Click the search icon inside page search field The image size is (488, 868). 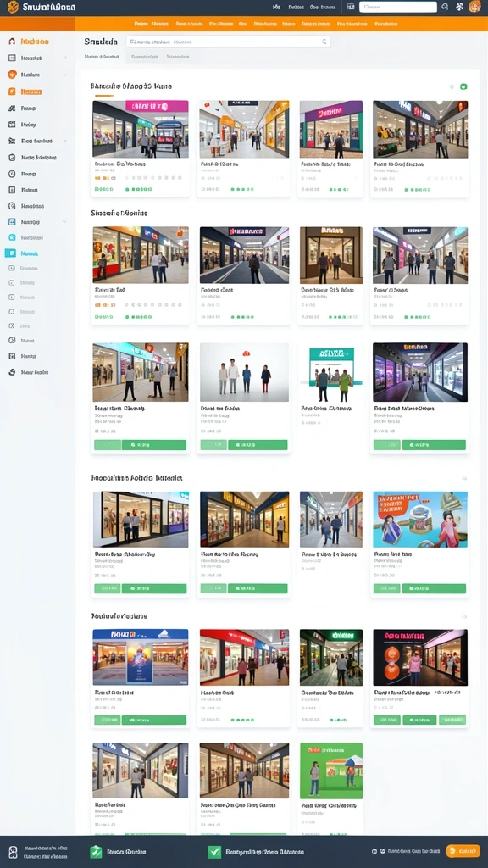click(x=324, y=42)
